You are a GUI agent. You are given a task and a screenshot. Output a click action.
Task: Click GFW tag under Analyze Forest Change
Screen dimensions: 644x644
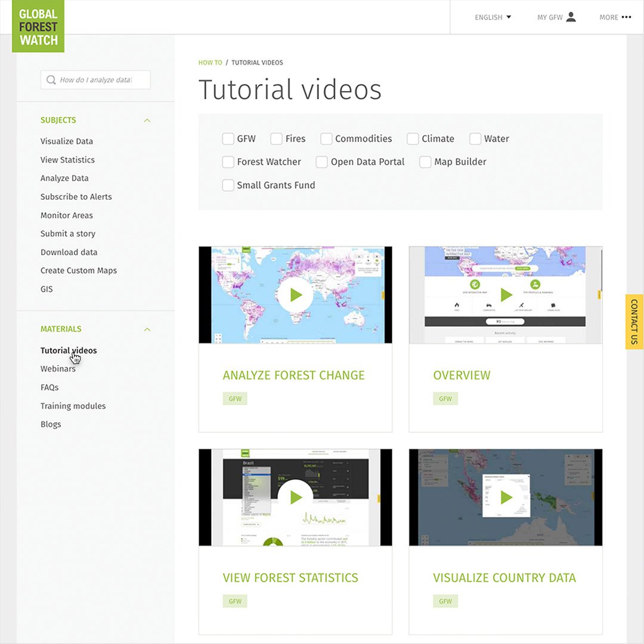[235, 399]
